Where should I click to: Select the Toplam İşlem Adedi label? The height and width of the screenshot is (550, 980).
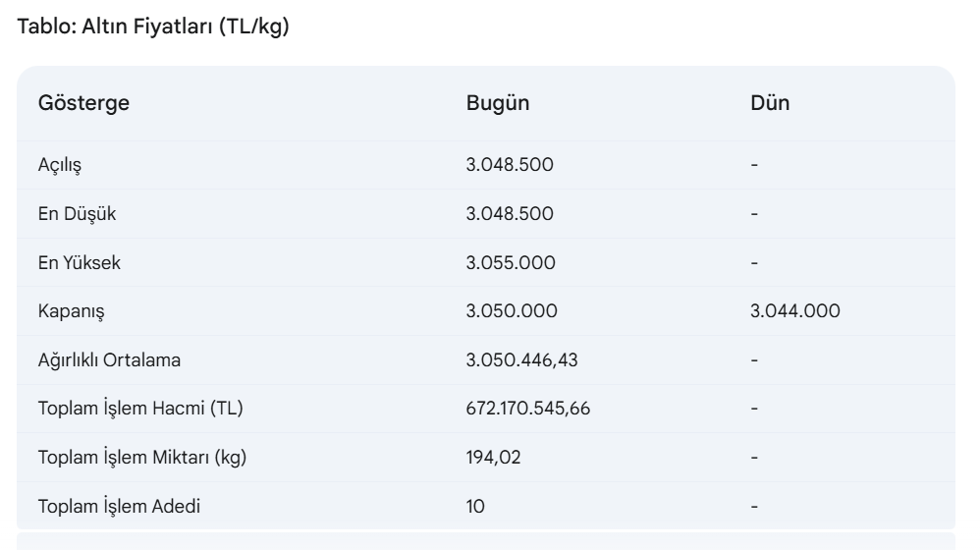point(123,507)
